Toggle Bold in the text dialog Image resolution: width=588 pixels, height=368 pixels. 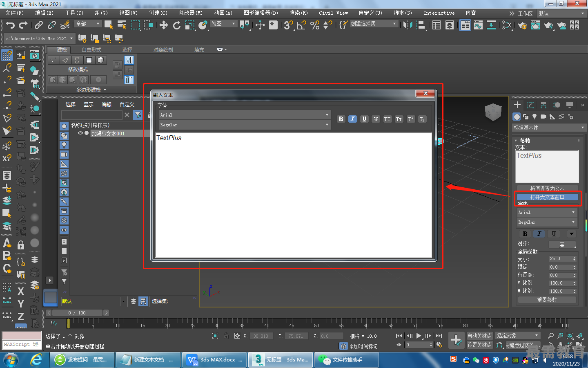[x=341, y=119]
